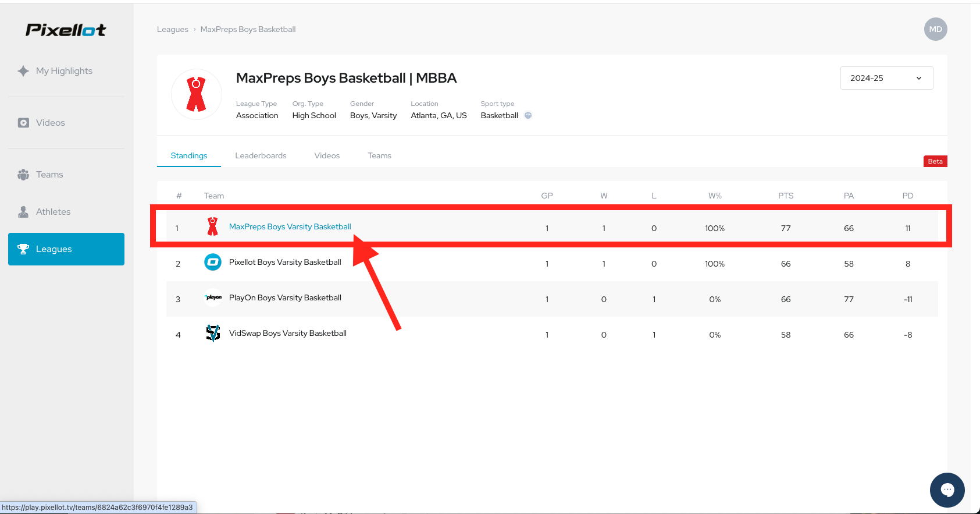Viewport: 980px width, 514px height.
Task: Click the page title MaxPreps Boys Basketball | MBBA
Action: coord(346,78)
